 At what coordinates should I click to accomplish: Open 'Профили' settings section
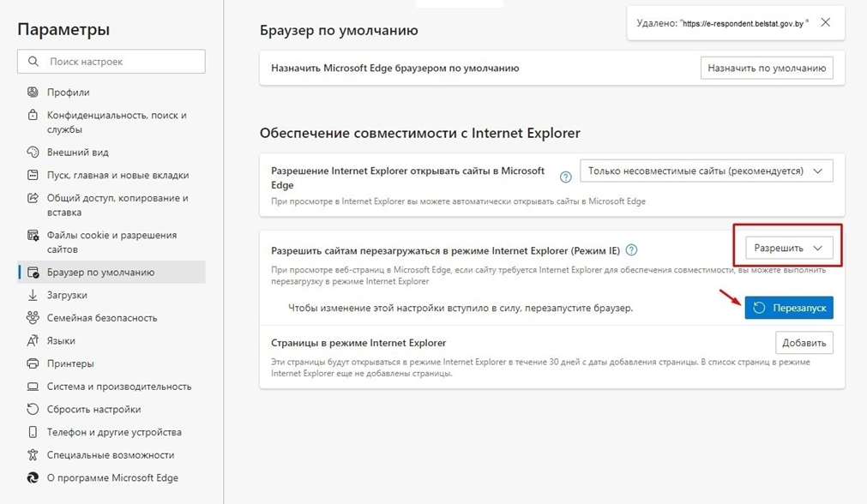111,92
